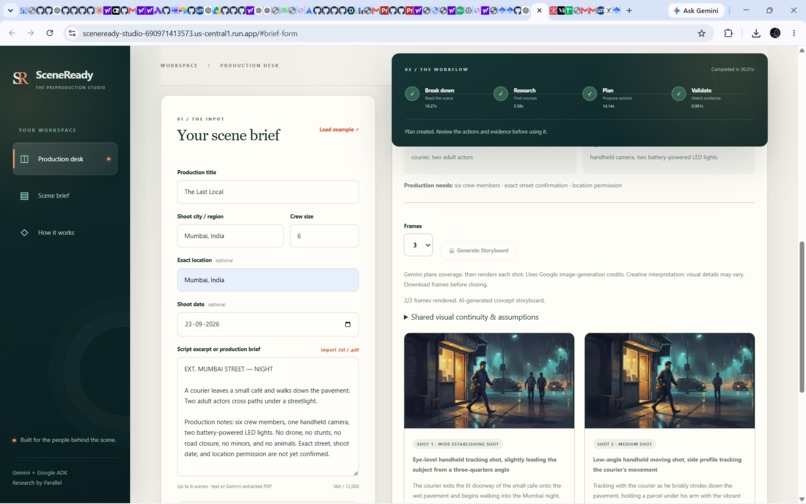Open the tab search dropdown arrow
806x504 pixels.
coord(10,10)
